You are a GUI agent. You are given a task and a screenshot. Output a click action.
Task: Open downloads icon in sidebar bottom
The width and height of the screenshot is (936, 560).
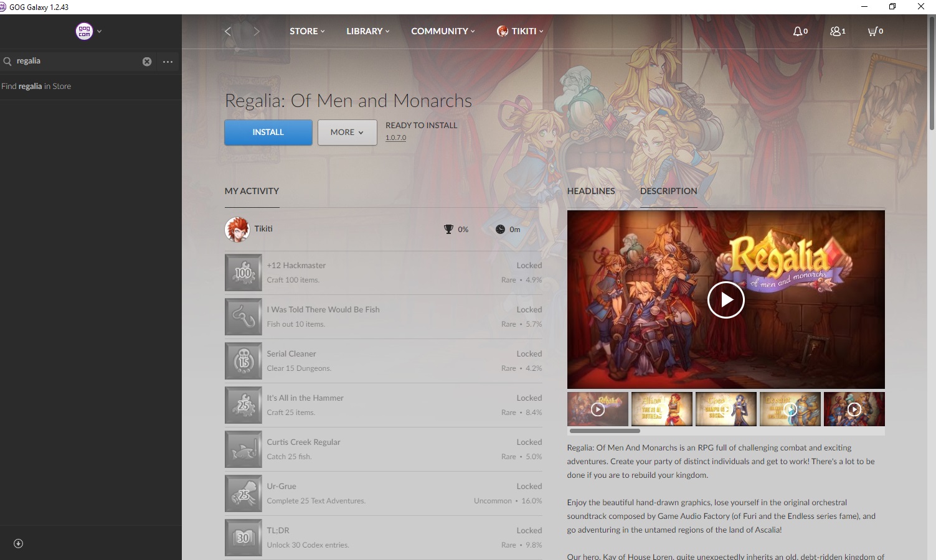click(x=19, y=544)
